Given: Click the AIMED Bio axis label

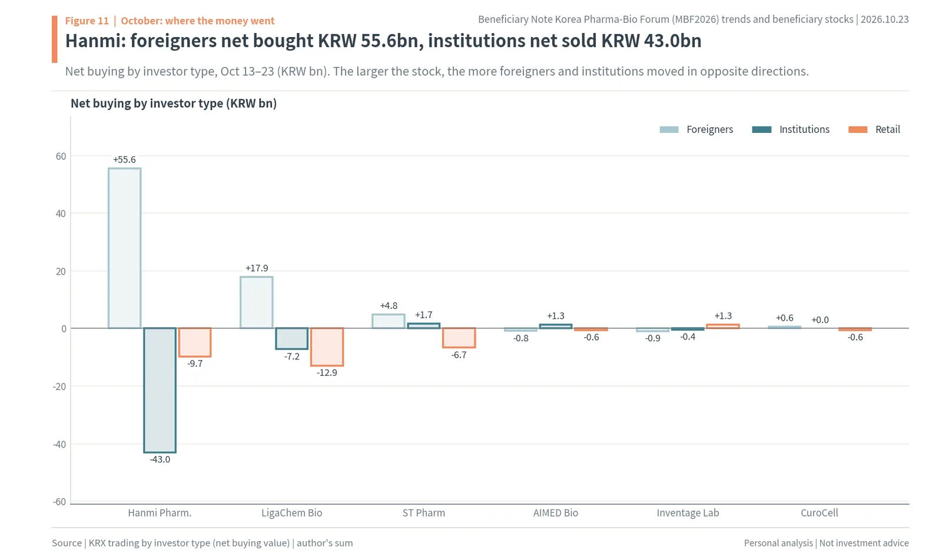Looking at the screenshot, I should (556, 513).
